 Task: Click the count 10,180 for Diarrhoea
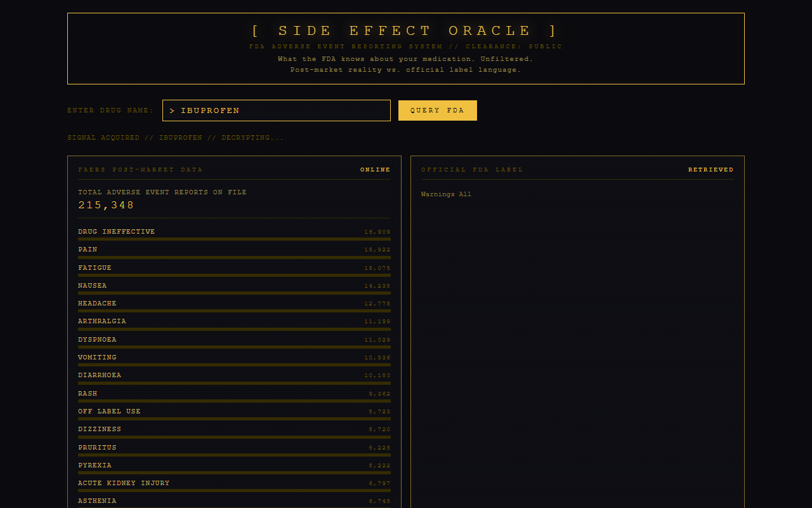(x=377, y=375)
